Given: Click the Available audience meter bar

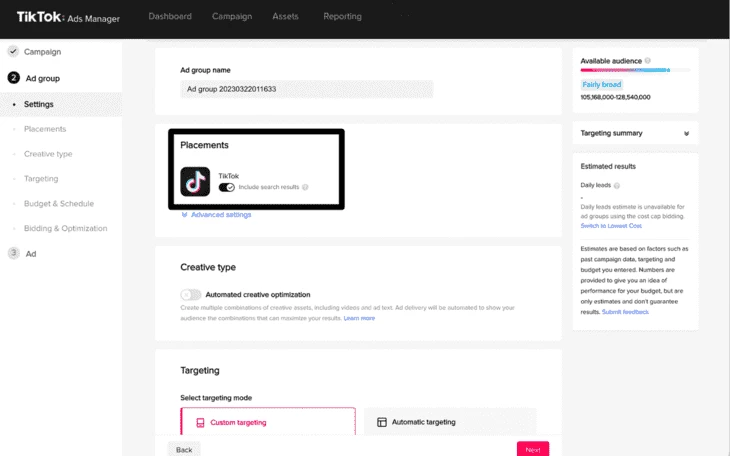Looking at the screenshot, I should 635,70.
